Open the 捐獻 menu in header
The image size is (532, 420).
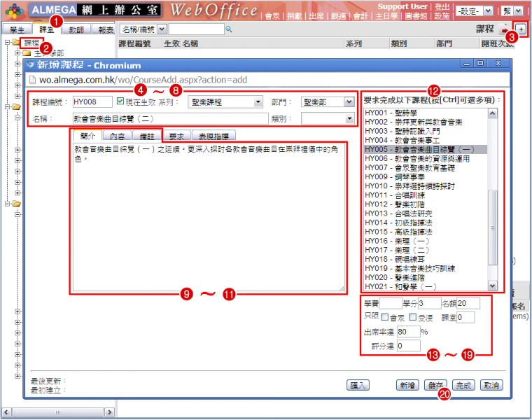(294, 16)
